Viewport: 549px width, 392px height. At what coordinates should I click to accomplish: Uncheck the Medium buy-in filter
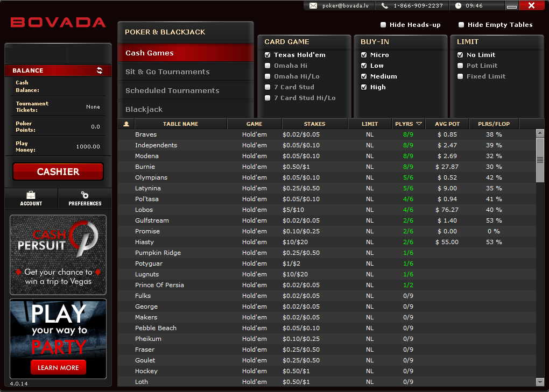point(364,76)
